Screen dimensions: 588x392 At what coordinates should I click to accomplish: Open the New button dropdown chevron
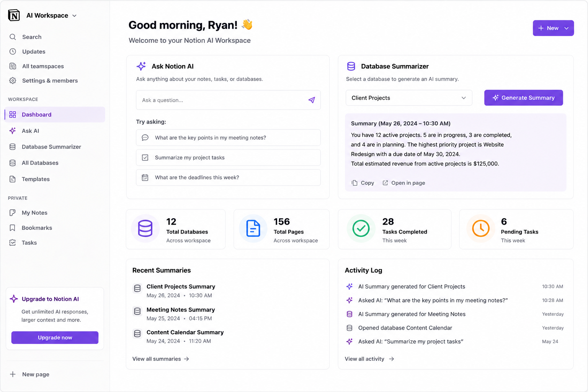tap(567, 28)
